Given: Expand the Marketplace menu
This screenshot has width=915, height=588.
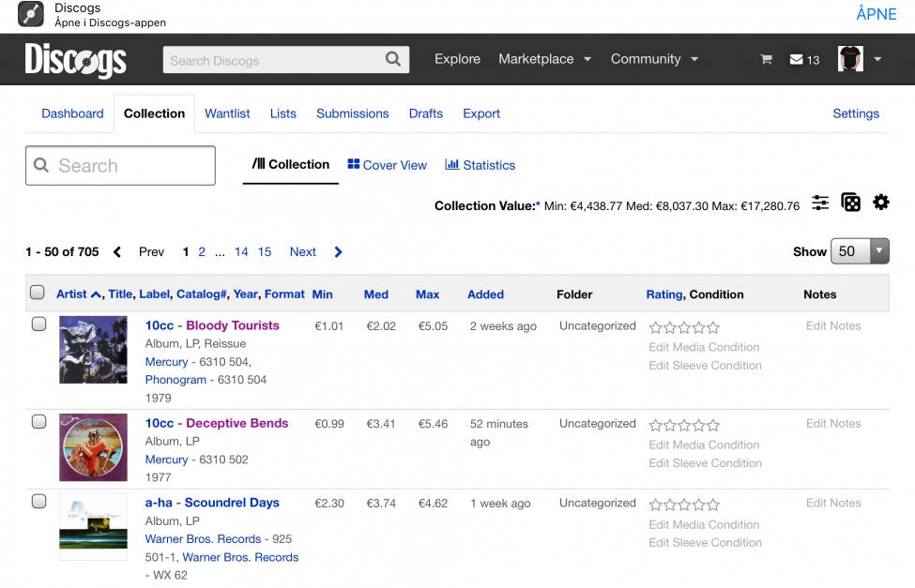Looking at the screenshot, I should point(544,59).
